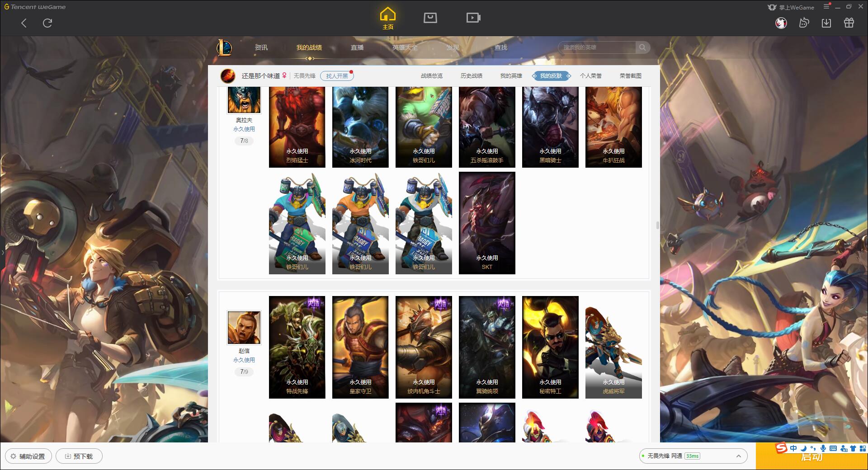Refresh the page with the reload icon

47,23
